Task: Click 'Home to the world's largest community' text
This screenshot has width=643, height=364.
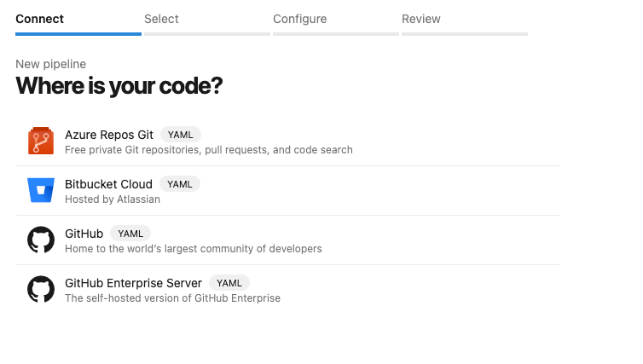Action: pos(193,249)
